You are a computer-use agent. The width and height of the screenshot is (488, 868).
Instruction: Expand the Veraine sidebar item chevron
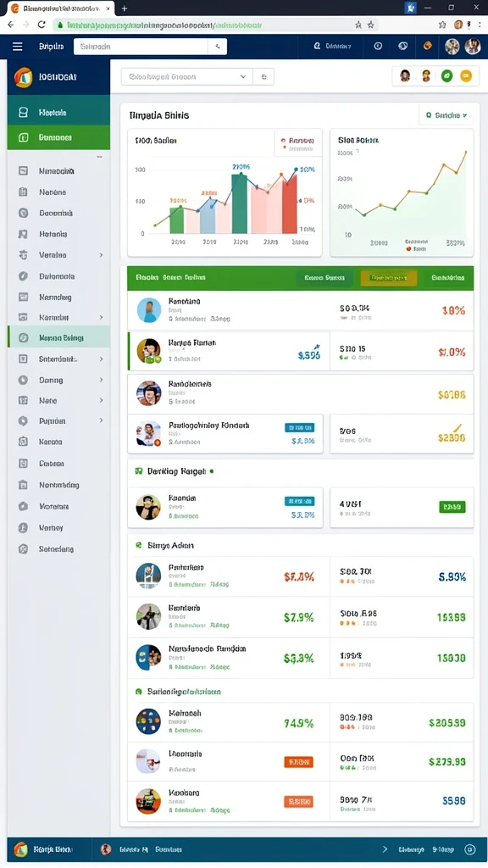tap(102, 254)
